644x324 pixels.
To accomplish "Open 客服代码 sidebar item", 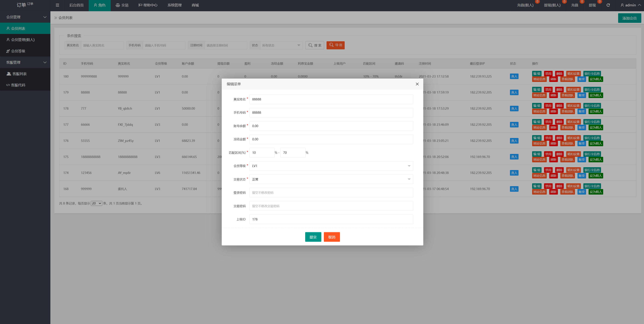I will 25,85.
